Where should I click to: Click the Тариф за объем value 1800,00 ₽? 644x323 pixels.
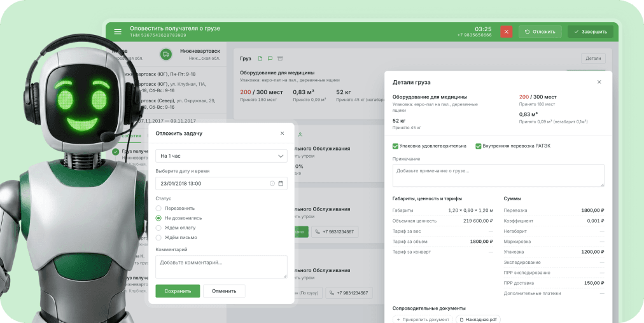(x=481, y=242)
